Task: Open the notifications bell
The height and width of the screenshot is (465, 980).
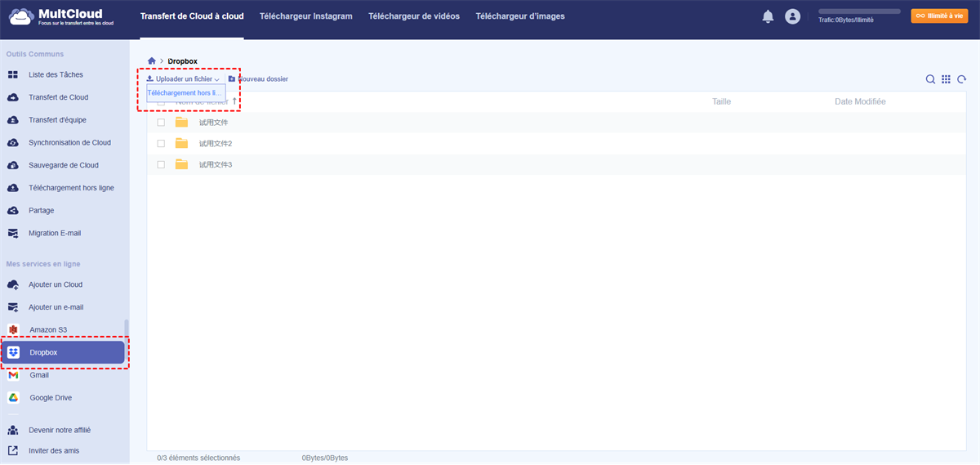Action: click(x=768, y=16)
